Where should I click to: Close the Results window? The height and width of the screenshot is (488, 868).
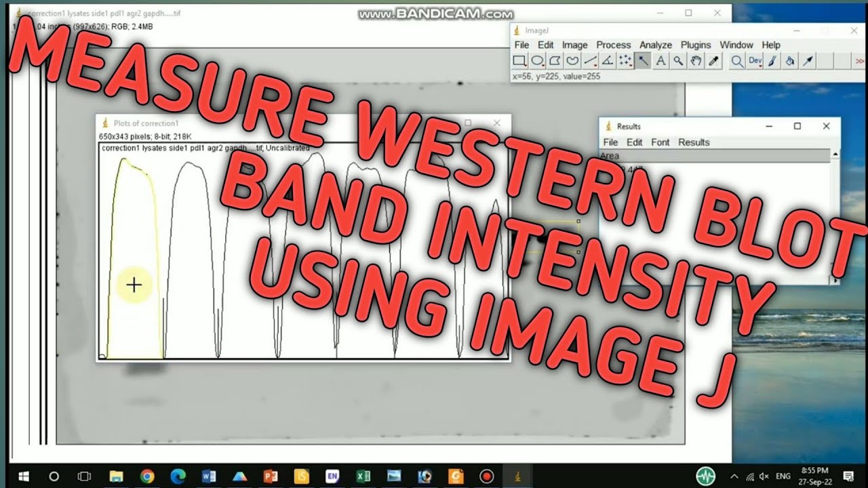tap(826, 126)
